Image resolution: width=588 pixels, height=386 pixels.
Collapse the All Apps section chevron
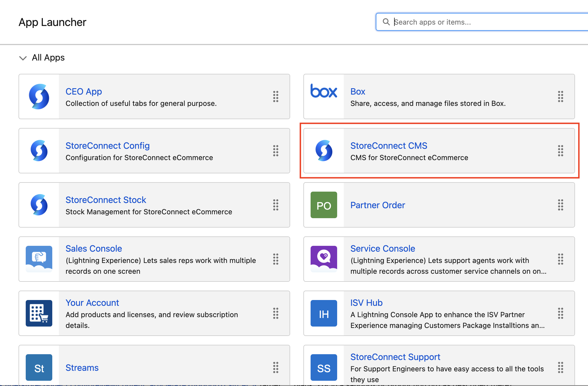pyautogui.click(x=23, y=58)
